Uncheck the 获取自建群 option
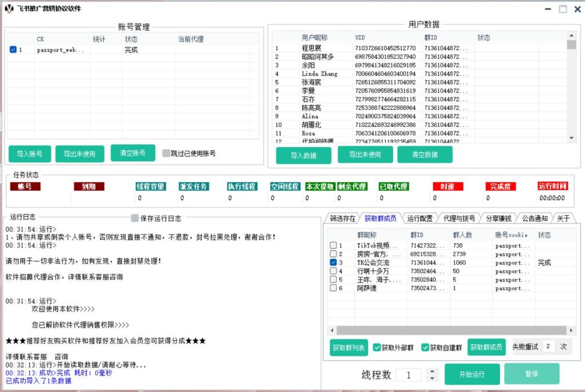The image size is (585, 392). [x=424, y=346]
